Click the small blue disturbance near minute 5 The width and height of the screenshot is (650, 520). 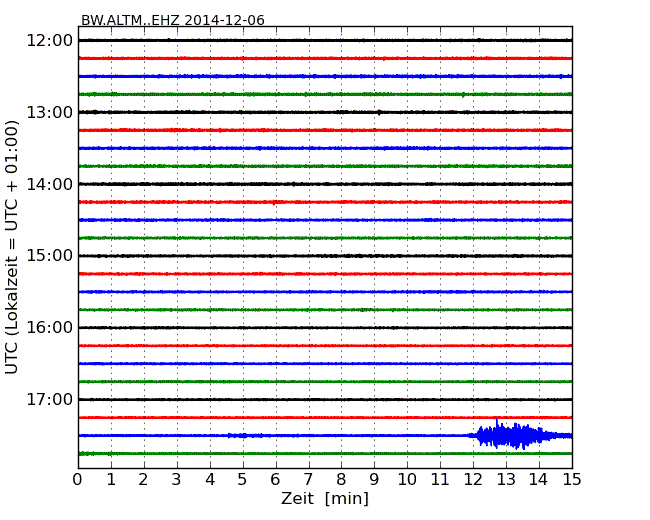coord(245,435)
